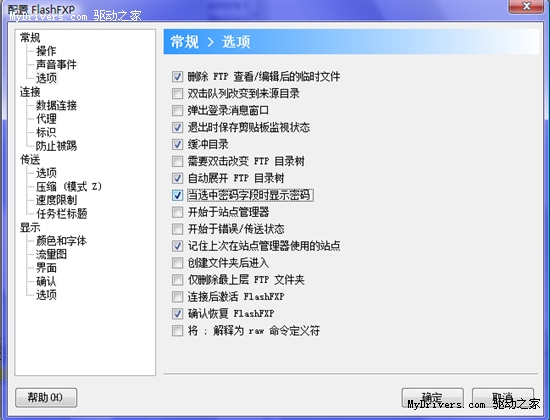Toggle 删除 FTP 查看/编辑后的临时文件 checkbox

177,76
